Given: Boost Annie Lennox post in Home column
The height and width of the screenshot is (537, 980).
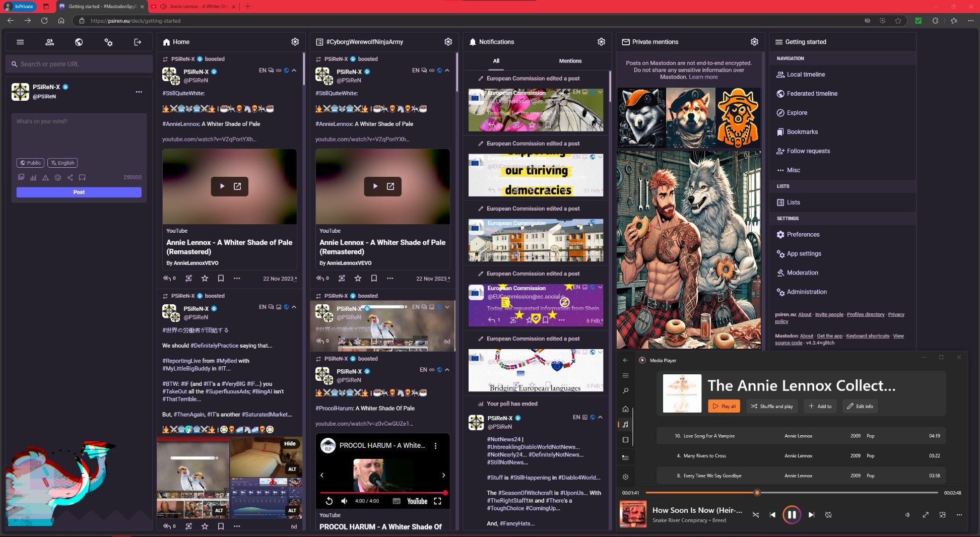Looking at the screenshot, I should coord(188,278).
